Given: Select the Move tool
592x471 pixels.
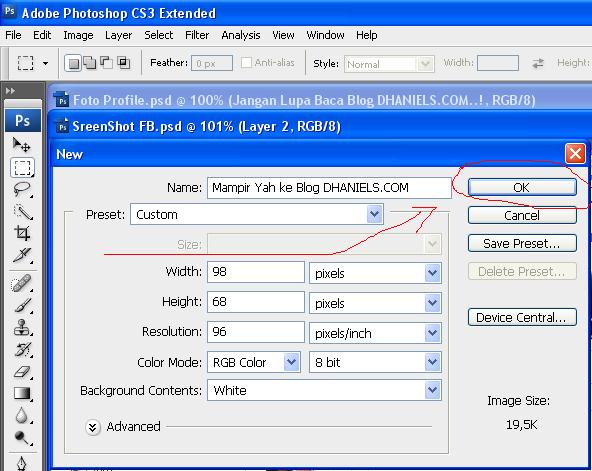Looking at the screenshot, I should pyautogui.click(x=22, y=145).
